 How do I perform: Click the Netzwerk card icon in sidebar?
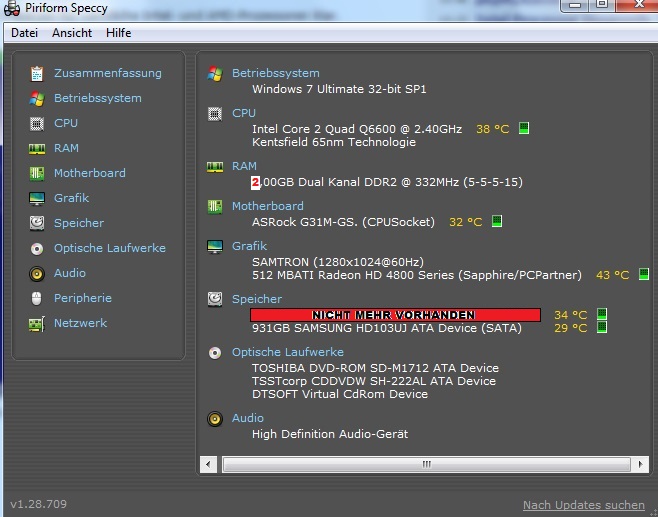tap(37, 324)
